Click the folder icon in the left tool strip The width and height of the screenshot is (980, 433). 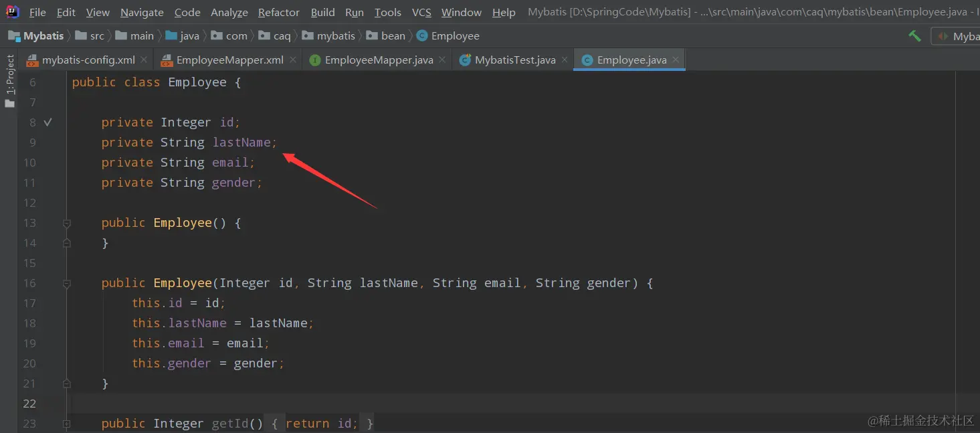(9, 103)
